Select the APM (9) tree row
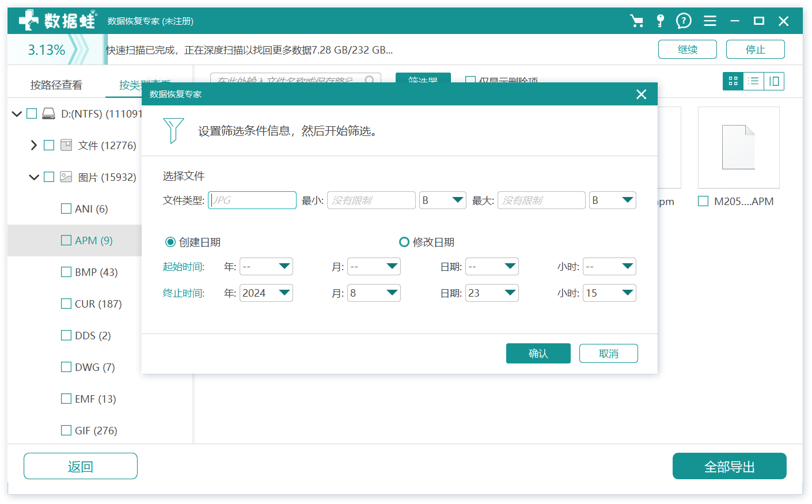Viewport: 812px width, 504px height. 75,240
